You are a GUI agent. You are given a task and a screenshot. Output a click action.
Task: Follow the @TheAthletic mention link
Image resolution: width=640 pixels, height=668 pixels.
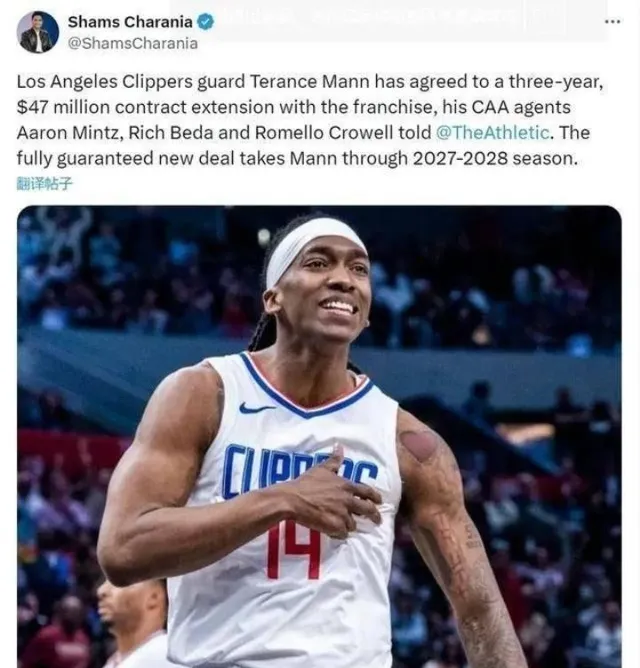493,132
